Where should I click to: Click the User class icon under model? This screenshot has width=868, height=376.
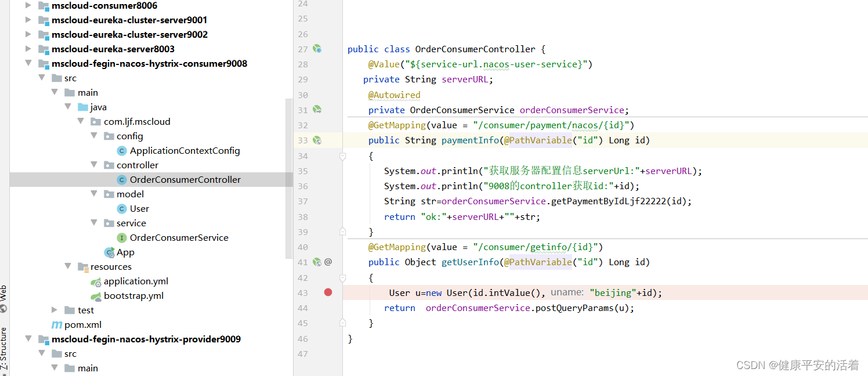pos(121,208)
